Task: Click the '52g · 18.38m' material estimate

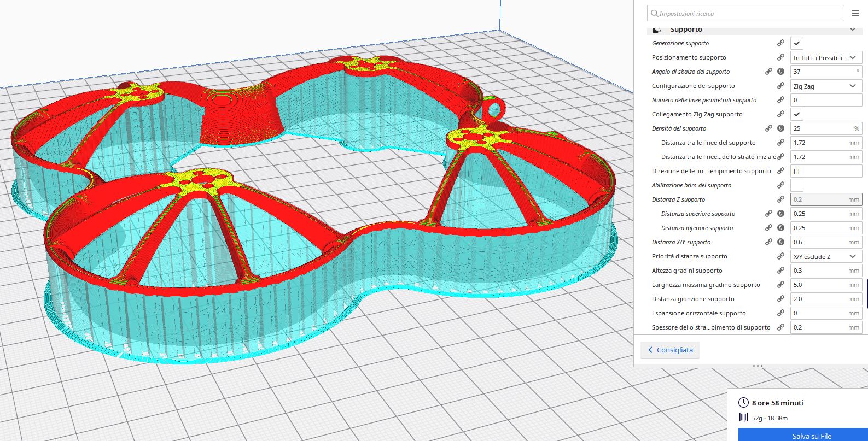Action: 770,418
